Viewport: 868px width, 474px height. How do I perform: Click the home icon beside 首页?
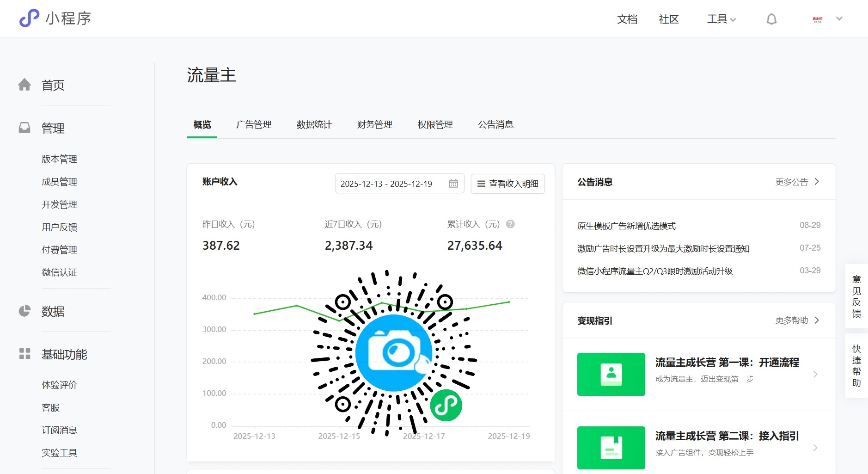[x=24, y=85]
